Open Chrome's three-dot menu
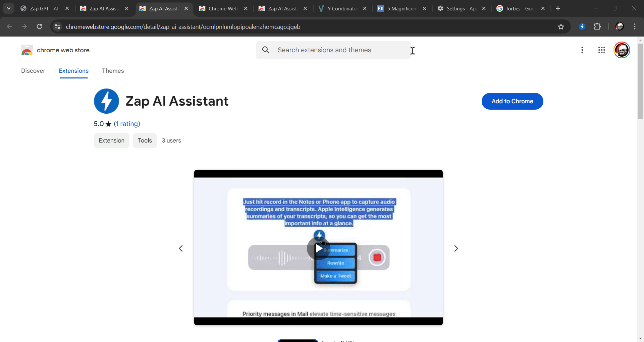The height and width of the screenshot is (342, 644). click(635, 26)
